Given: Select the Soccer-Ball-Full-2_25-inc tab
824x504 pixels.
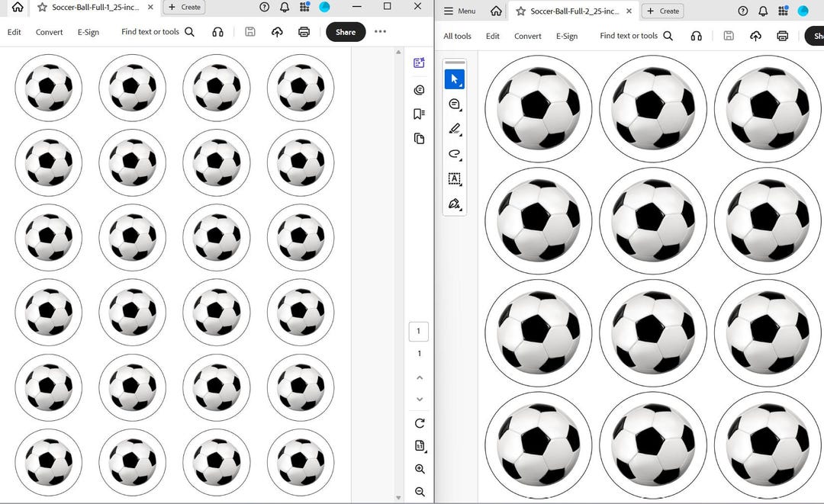Looking at the screenshot, I should [x=574, y=11].
